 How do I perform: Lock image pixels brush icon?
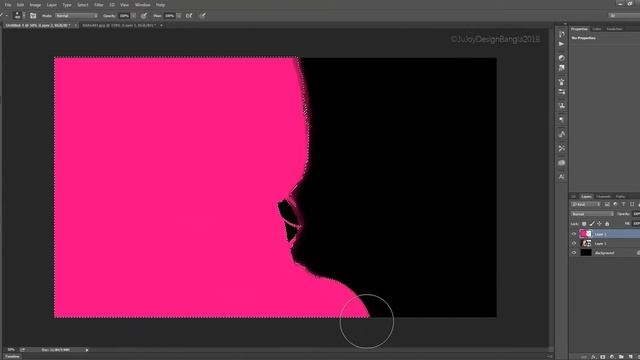[x=592, y=224]
